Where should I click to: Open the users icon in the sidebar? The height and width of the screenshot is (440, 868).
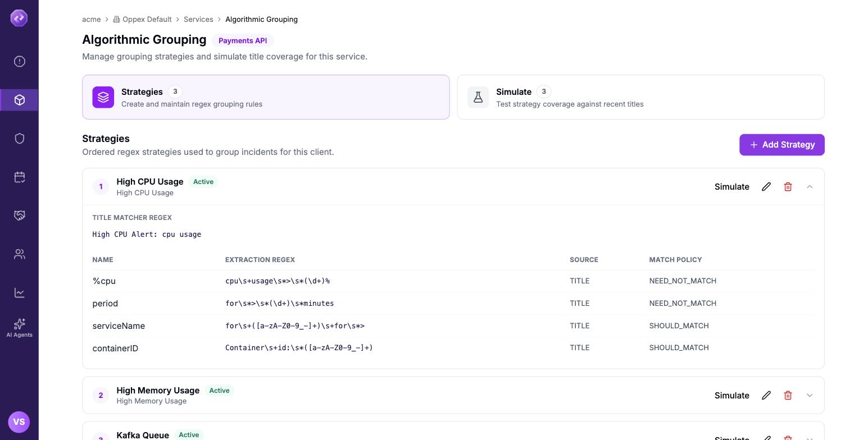point(20,254)
